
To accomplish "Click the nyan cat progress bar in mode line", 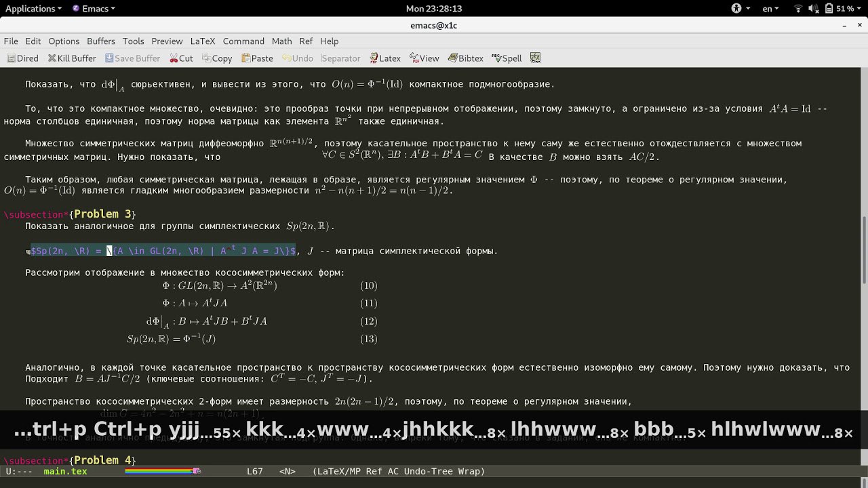I will (x=163, y=471).
